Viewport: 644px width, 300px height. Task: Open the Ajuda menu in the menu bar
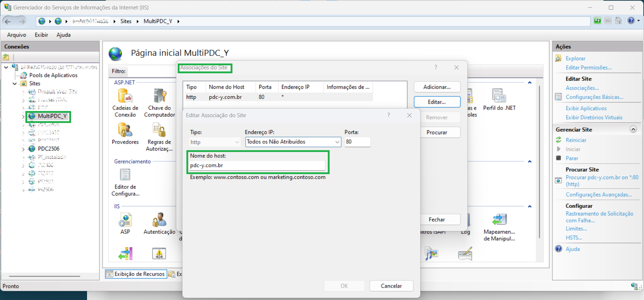63,35
